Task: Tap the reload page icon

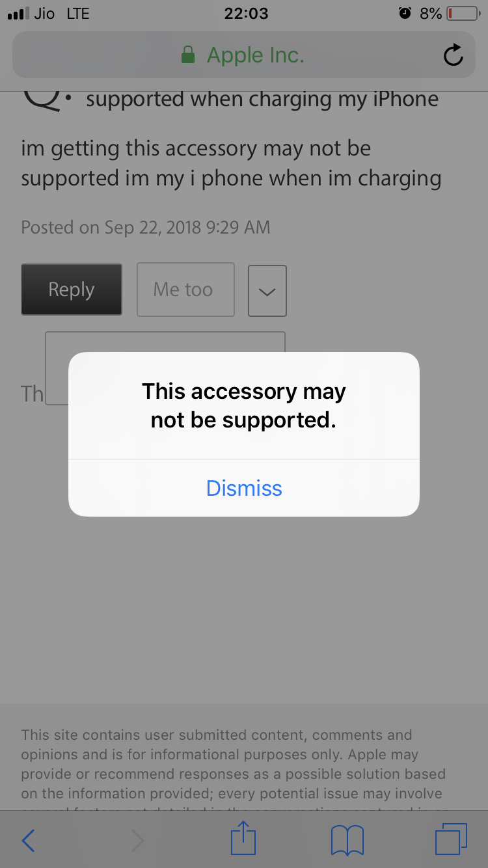Action: 453,55
